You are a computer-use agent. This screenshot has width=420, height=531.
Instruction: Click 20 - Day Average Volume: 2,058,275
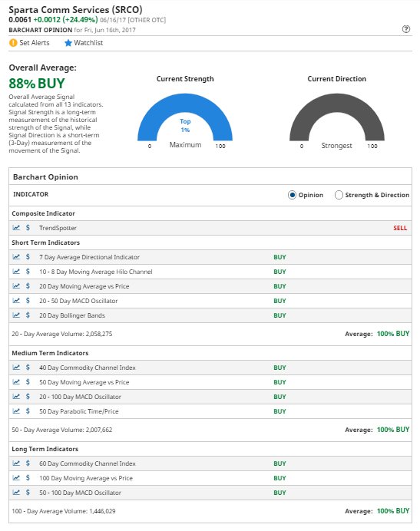61,334
